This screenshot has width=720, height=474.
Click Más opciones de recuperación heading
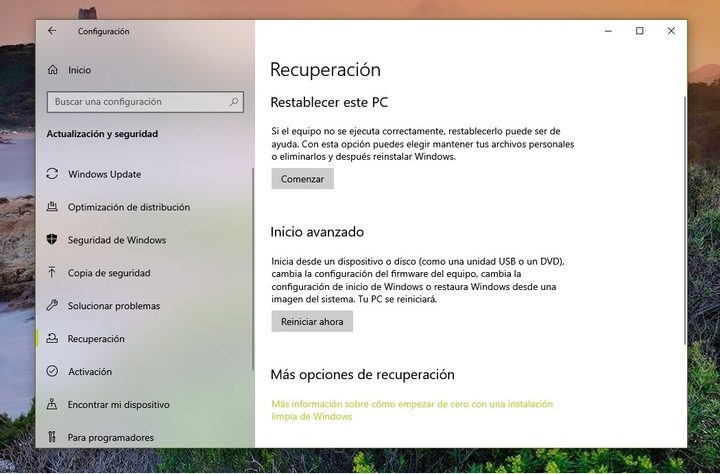click(363, 374)
